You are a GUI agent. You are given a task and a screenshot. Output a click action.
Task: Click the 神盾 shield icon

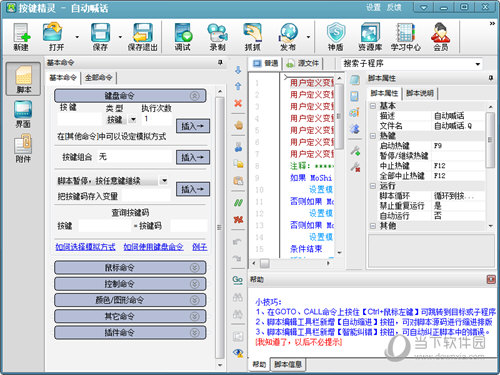[x=335, y=37]
